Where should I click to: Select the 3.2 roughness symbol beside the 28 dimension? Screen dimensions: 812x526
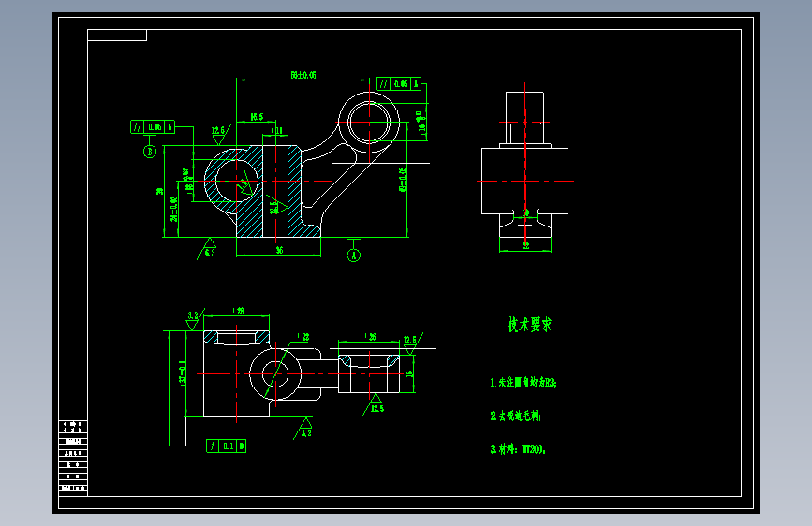point(194,319)
